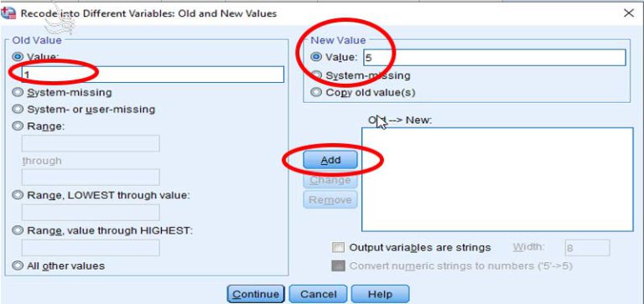Select the Range radio button
The image size is (644, 304).
point(18,126)
